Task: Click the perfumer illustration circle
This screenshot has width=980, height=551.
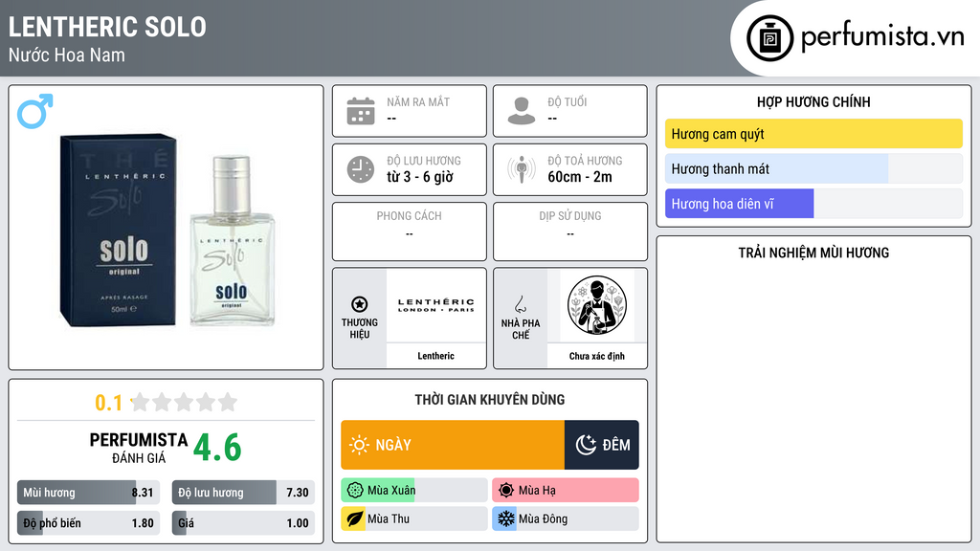Action: (597, 305)
